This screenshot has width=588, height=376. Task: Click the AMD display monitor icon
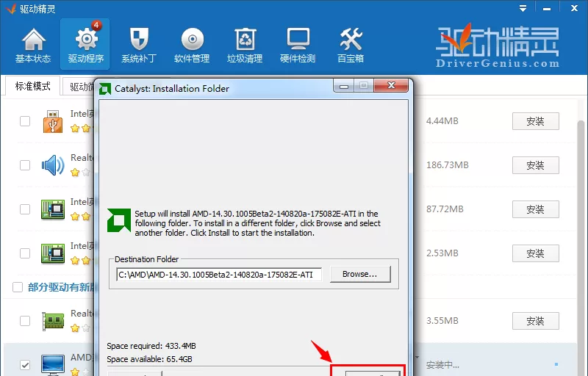pos(53,365)
